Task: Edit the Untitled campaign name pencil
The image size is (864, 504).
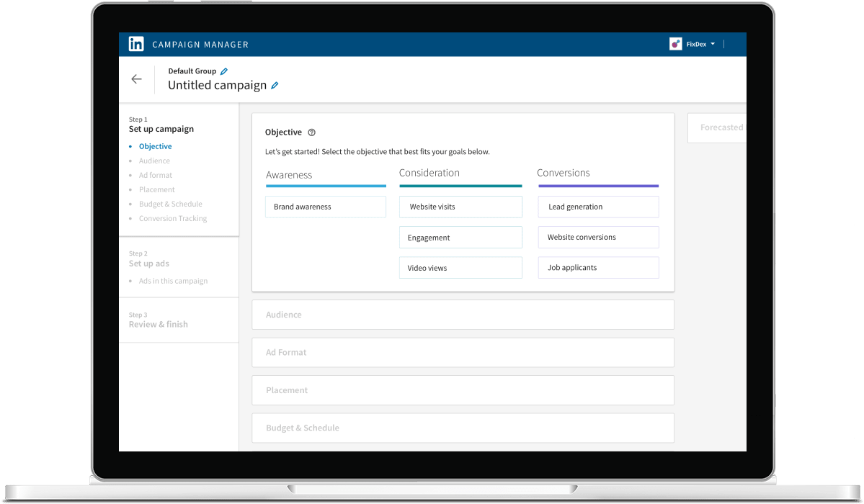Action: pyautogui.click(x=275, y=86)
